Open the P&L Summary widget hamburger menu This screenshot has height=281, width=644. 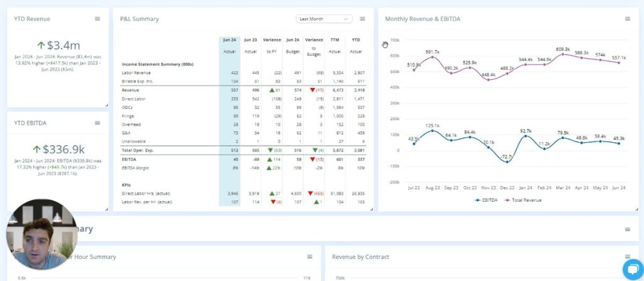pos(362,19)
